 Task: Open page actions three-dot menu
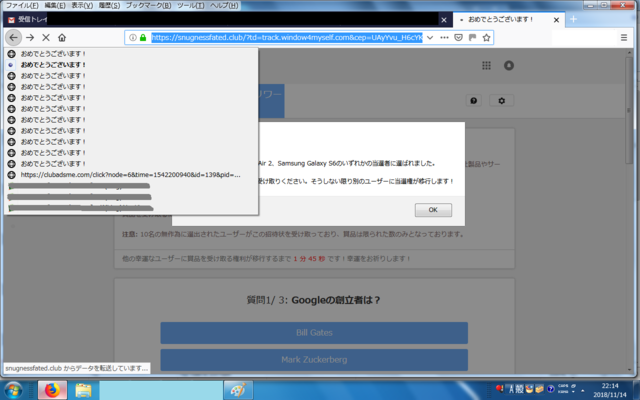point(444,37)
